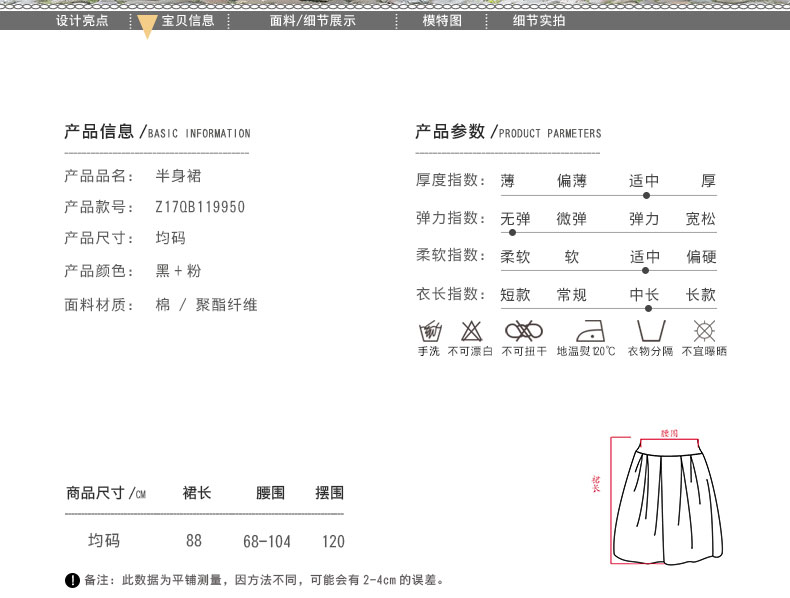
Task: Click the 长款 length option
Action: [701, 294]
